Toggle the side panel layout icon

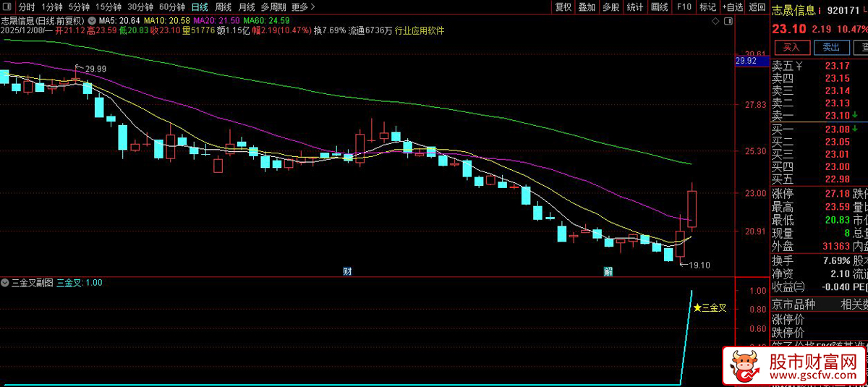[728, 21]
